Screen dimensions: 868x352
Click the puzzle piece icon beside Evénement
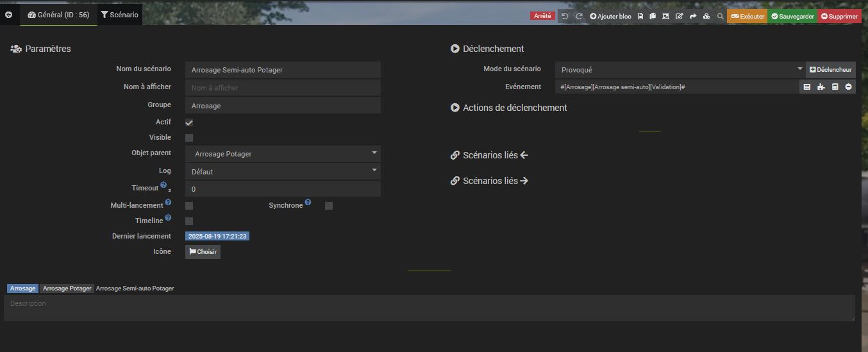pyautogui.click(x=821, y=87)
